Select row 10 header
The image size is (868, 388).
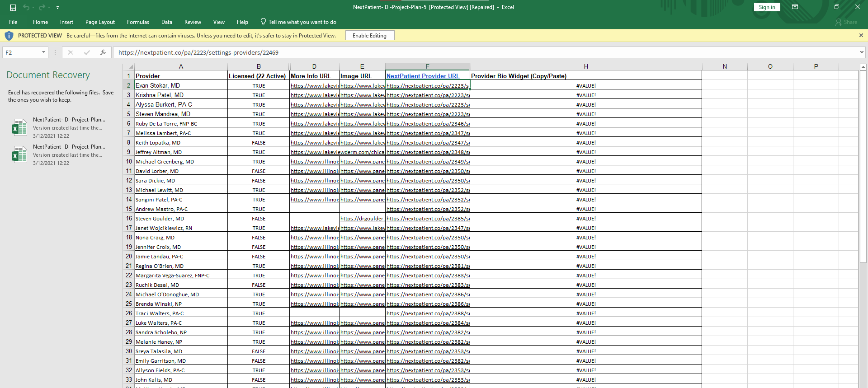coord(129,161)
